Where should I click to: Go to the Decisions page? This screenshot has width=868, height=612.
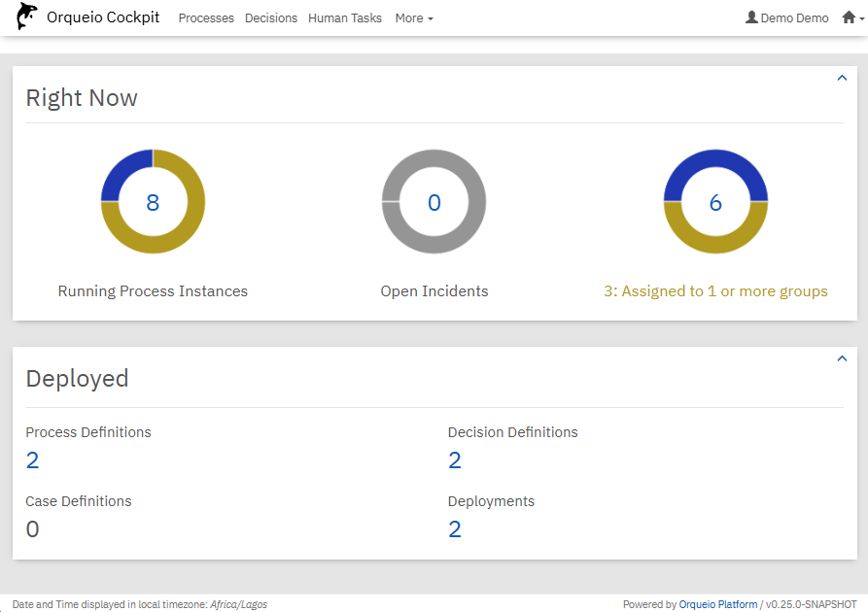[x=271, y=17]
